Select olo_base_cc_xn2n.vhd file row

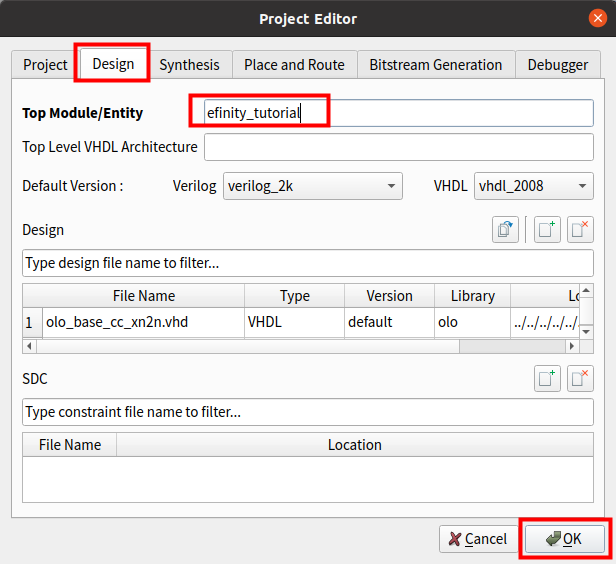tap(143, 322)
